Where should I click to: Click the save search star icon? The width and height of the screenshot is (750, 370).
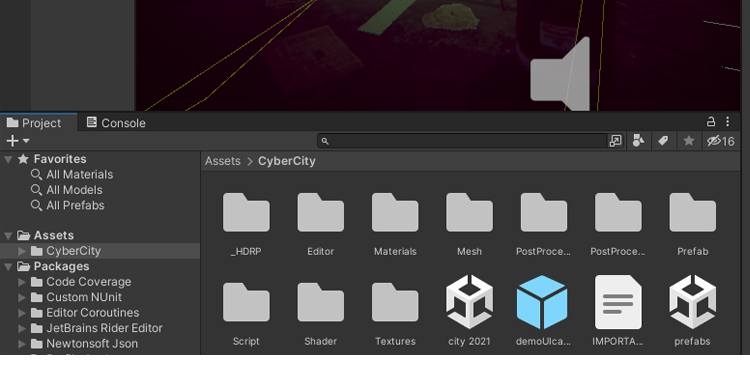point(689,141)
